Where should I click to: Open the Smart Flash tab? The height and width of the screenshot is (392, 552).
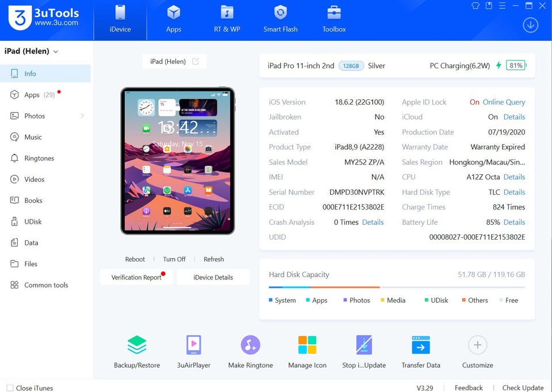click(x=281, y=20)
